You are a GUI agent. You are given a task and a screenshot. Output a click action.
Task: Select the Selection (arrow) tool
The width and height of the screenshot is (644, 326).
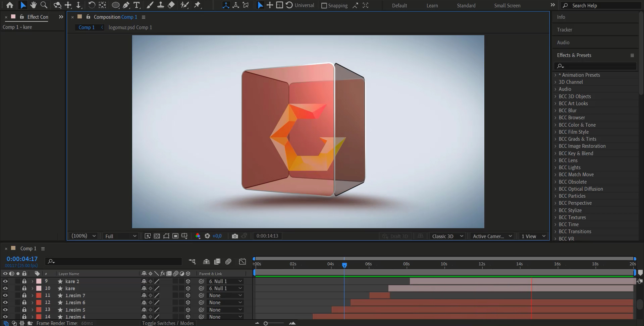23,5
